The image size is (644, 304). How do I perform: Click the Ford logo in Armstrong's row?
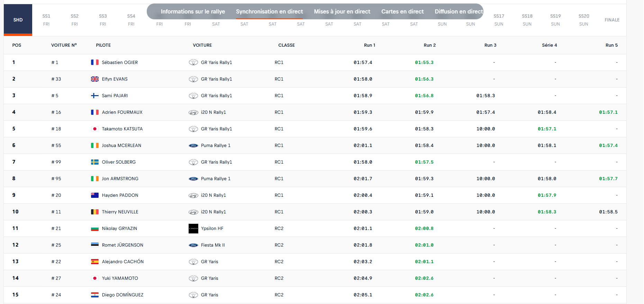tap(193, 178)
